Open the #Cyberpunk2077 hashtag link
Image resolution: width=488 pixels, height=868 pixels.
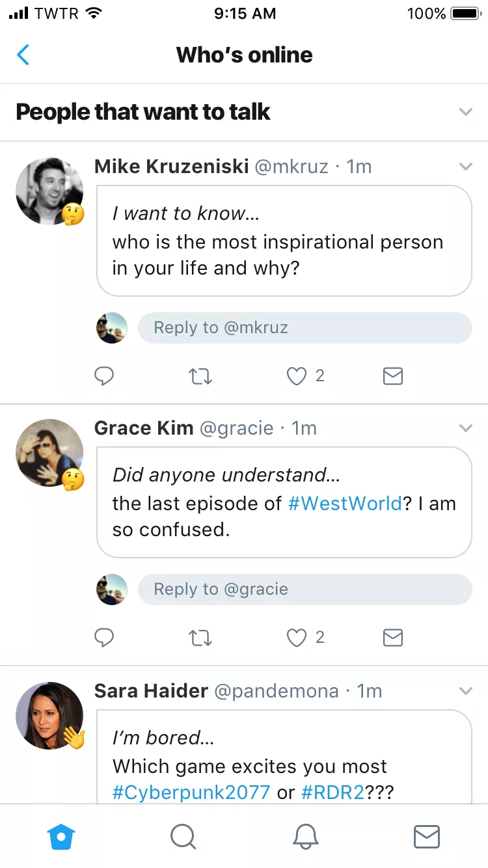click(x=191, y=792)
